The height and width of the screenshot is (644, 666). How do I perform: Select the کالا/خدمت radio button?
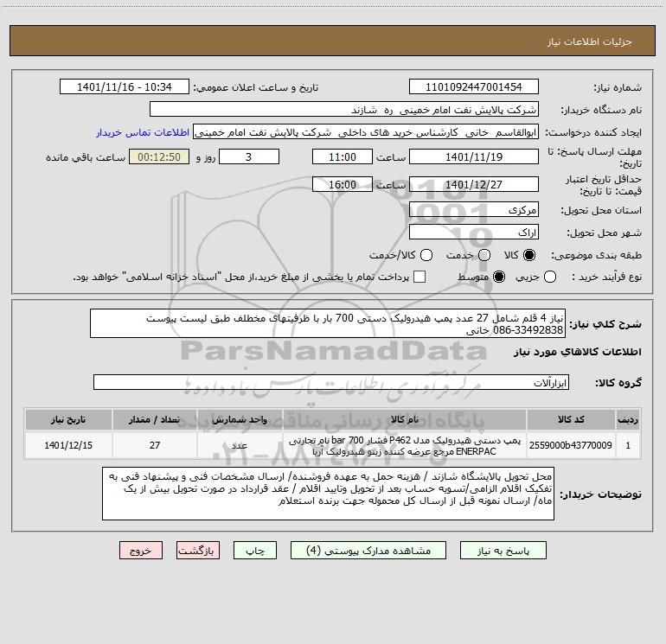coord(426,255)
